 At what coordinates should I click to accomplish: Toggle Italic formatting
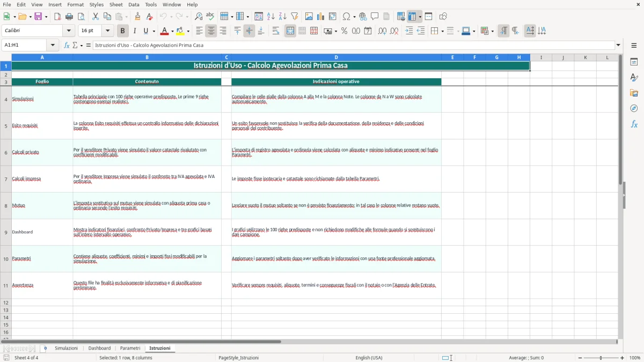pyautogui.click(x=134, y=31)
